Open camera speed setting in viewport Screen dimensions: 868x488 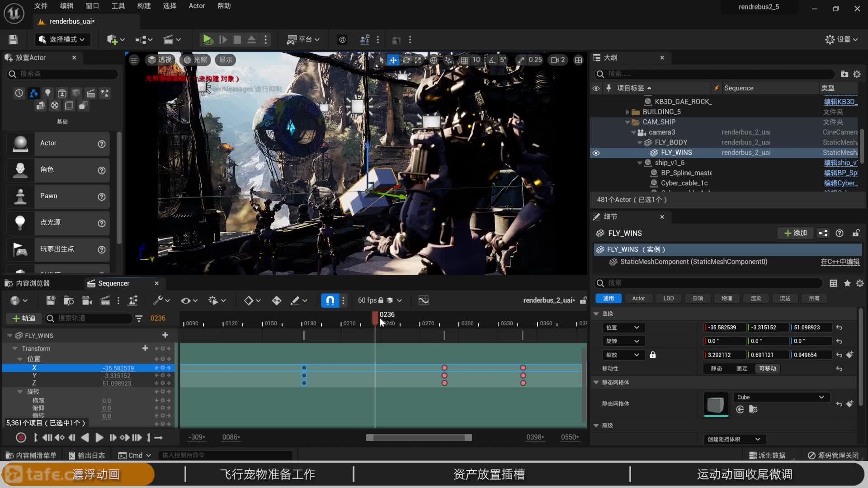(x=558, y=60)
